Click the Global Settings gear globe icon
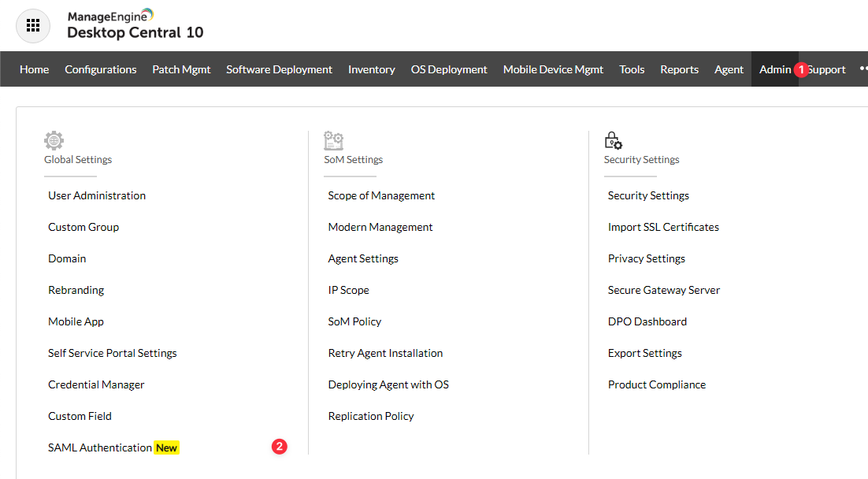868x479 pixels. [54, 141]
